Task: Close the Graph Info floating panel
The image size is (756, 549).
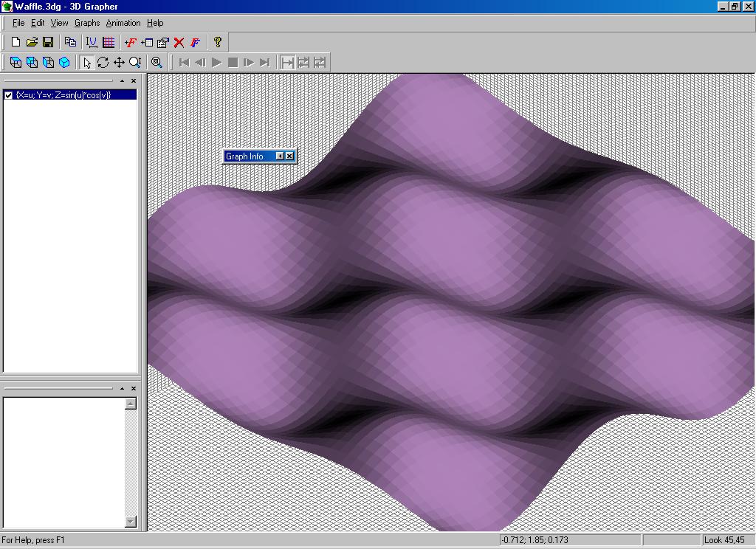Action: 289,156
